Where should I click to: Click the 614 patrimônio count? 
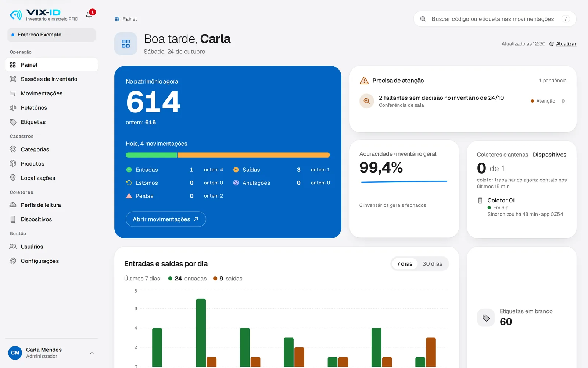tap(153, 102)
